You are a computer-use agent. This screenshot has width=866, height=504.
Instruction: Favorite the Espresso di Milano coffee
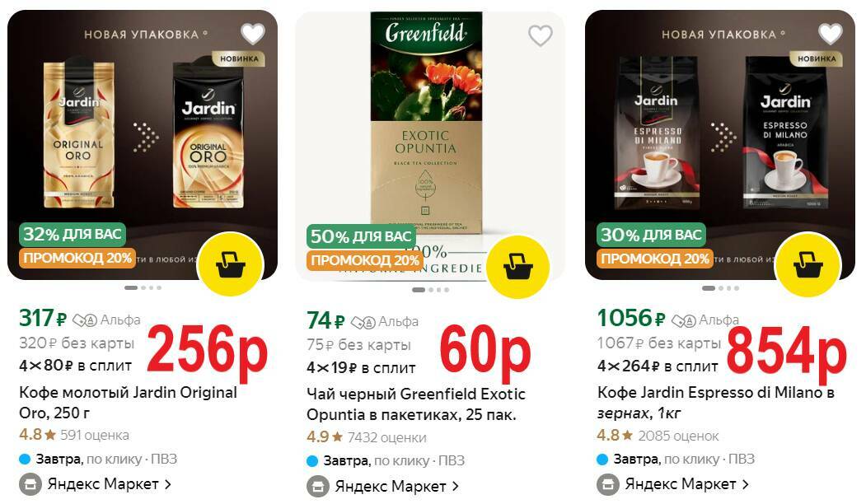pos(830,35)
